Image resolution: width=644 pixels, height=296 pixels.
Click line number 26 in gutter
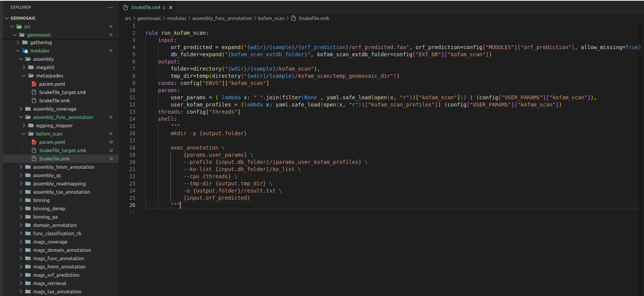(132, 205)
